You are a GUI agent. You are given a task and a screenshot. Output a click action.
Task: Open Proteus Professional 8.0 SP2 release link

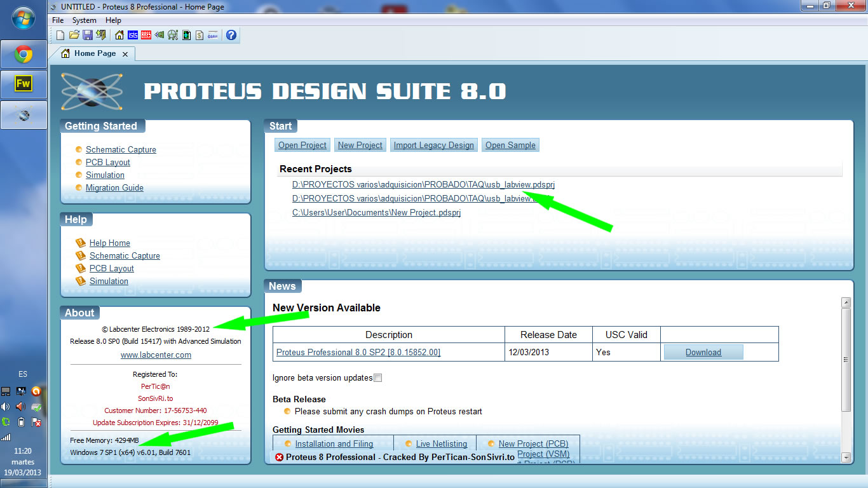[358, 352]
